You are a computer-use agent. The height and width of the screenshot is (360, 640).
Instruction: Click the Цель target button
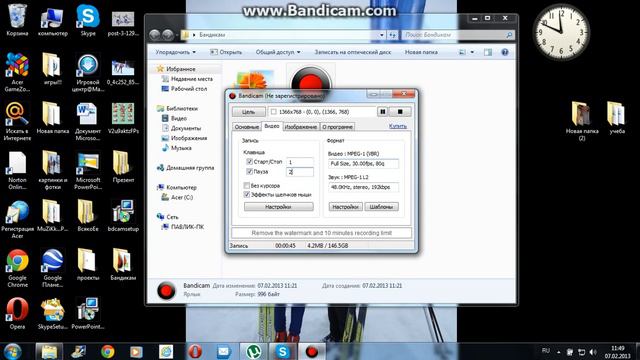pyautogui.click(x=249, y=112)
